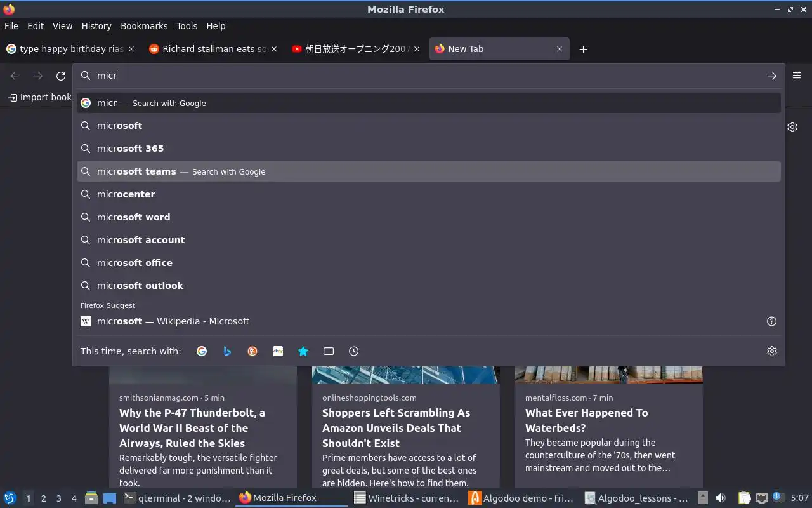This screenshot has width=812, height=508.
Task: Switch to workspace 4 in taskbar
Action: click(x=74, y=498)
